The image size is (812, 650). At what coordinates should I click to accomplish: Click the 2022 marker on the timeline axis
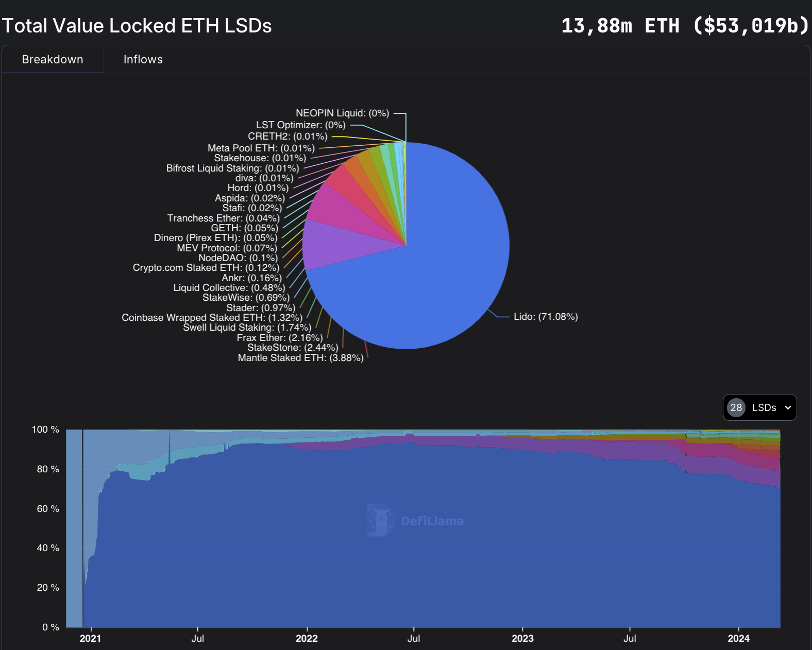(307, 639)
